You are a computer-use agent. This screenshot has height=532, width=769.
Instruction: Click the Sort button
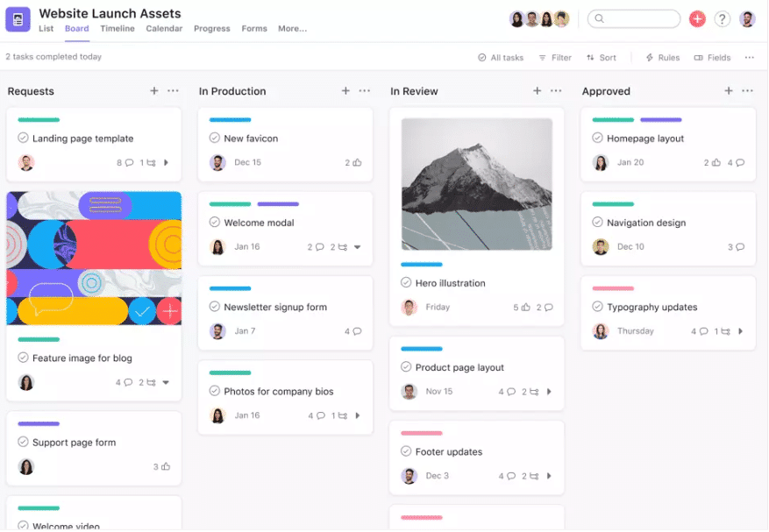(602, 58)
